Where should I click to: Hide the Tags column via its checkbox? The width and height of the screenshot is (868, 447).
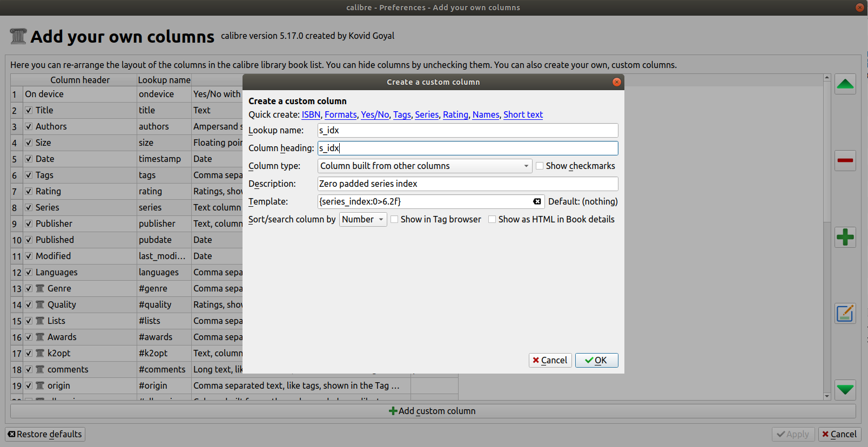tap(29, 175)
